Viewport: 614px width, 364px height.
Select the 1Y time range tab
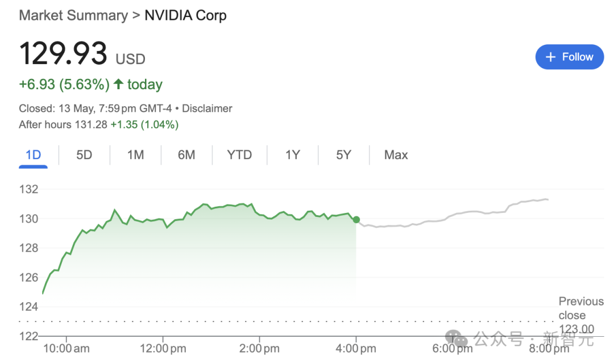293,155
